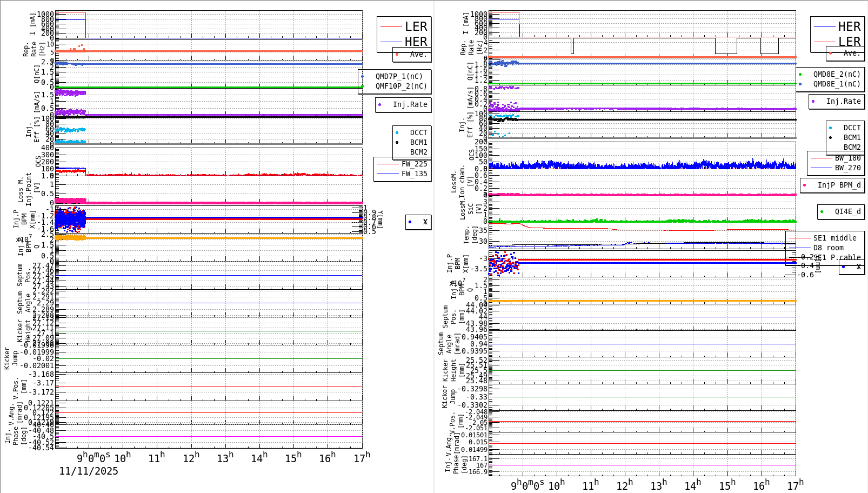The width and height of the screenshot is (868, 493).
Task: Click the QI4E_d legend label
Action: tap(847, 211)
